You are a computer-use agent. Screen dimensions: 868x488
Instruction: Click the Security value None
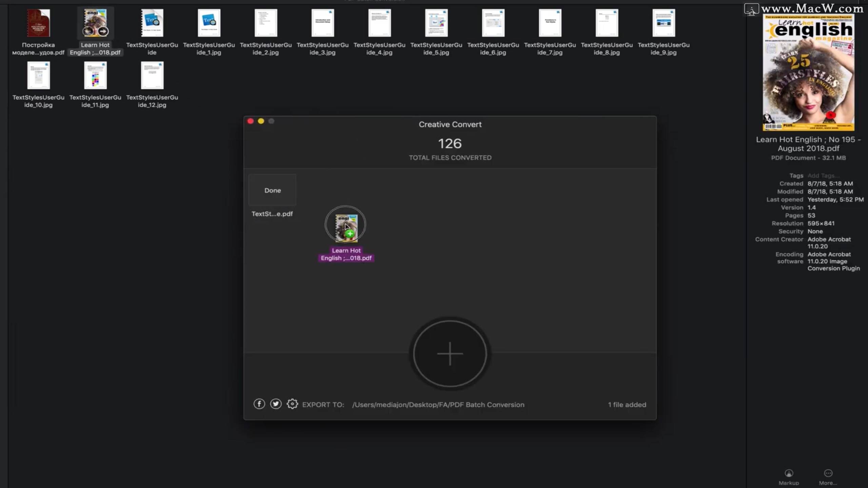pos(815,231)
